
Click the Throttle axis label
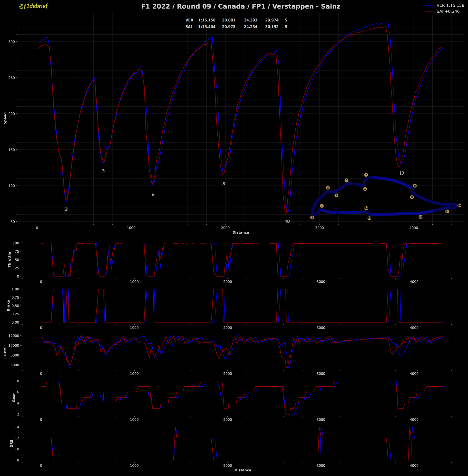coord(10,259)
